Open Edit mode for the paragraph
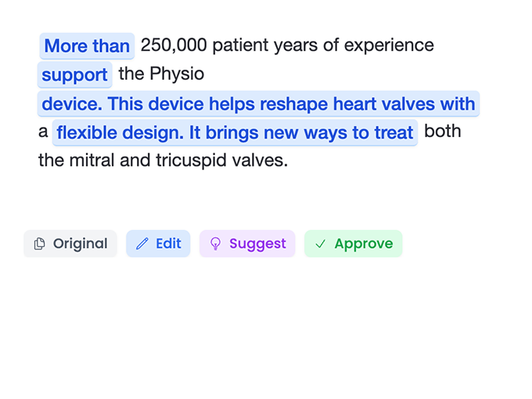Image resolution: width=532 pixels, height=399 pixels. tap(158, 243)
